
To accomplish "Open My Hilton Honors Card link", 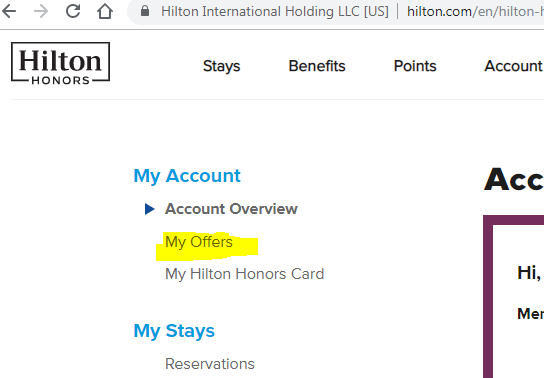I will click(245, 274).
